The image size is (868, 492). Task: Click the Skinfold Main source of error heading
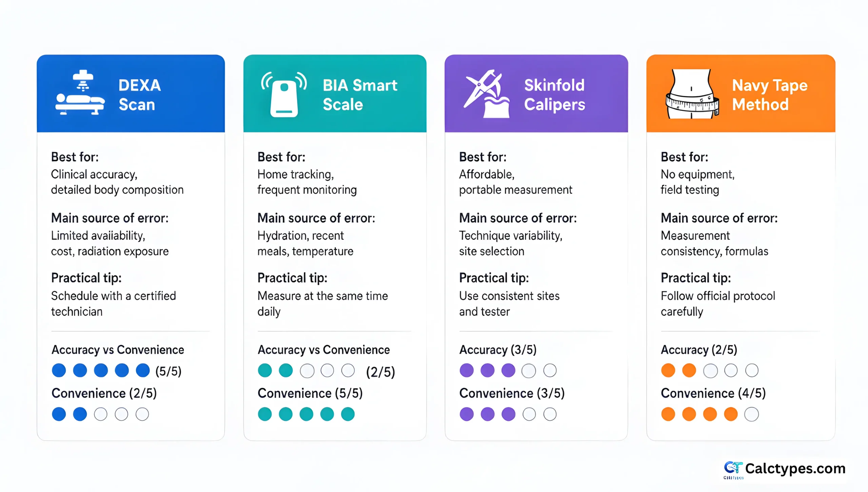pos(518,218)
